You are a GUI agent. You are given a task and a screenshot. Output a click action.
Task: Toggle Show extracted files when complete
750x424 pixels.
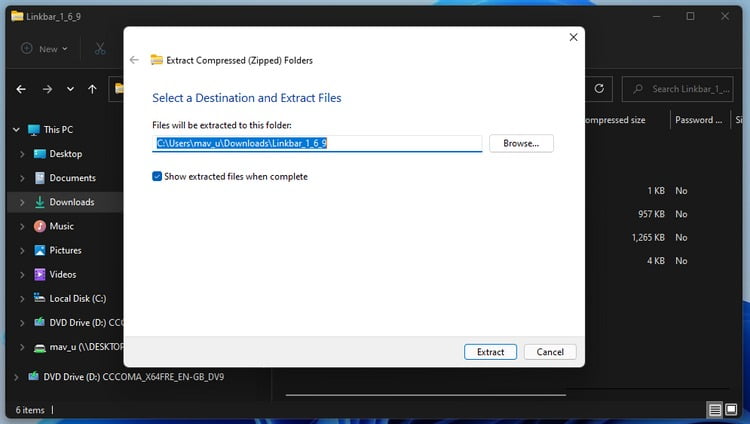(x=157, y=177)
